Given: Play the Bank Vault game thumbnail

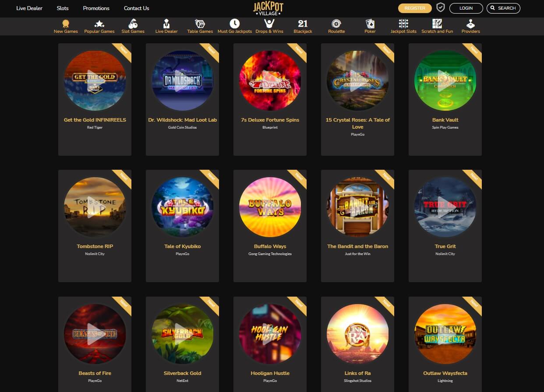Looking at the screenshot, I should [445, 80].
